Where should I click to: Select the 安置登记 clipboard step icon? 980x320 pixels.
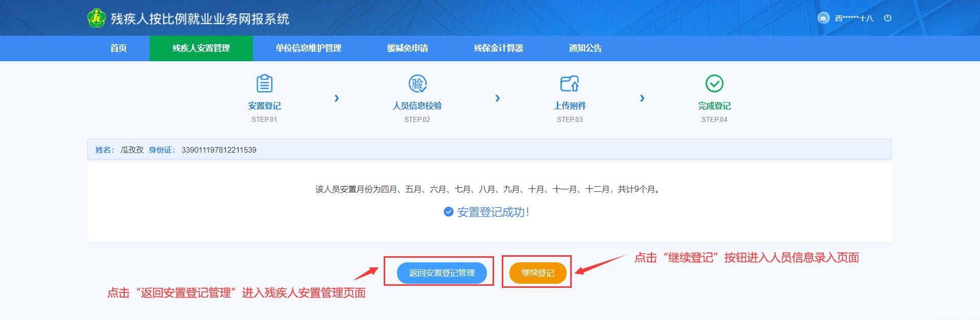coord(264,83)
